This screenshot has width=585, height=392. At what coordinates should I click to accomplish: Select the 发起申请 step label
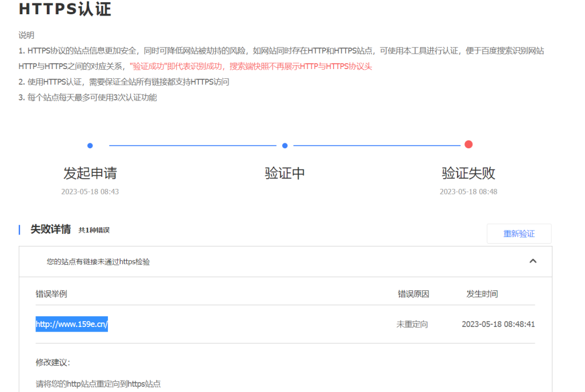click(x=90, y=173)
